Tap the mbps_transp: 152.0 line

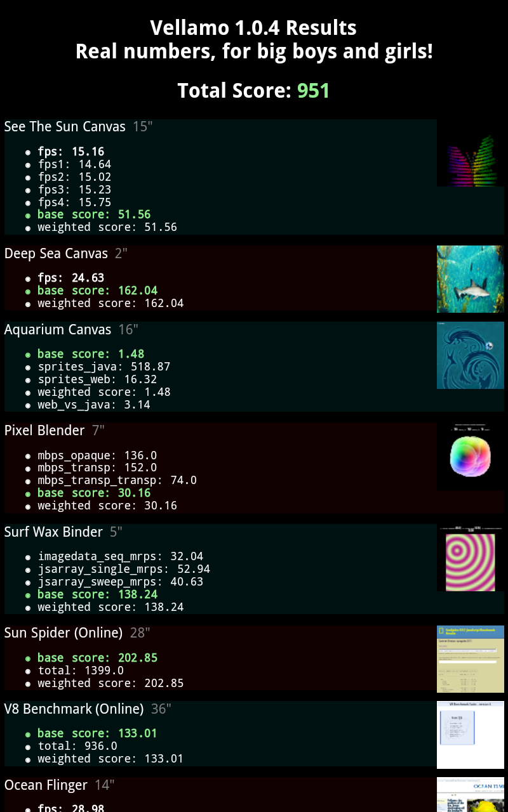click(97, 468)
